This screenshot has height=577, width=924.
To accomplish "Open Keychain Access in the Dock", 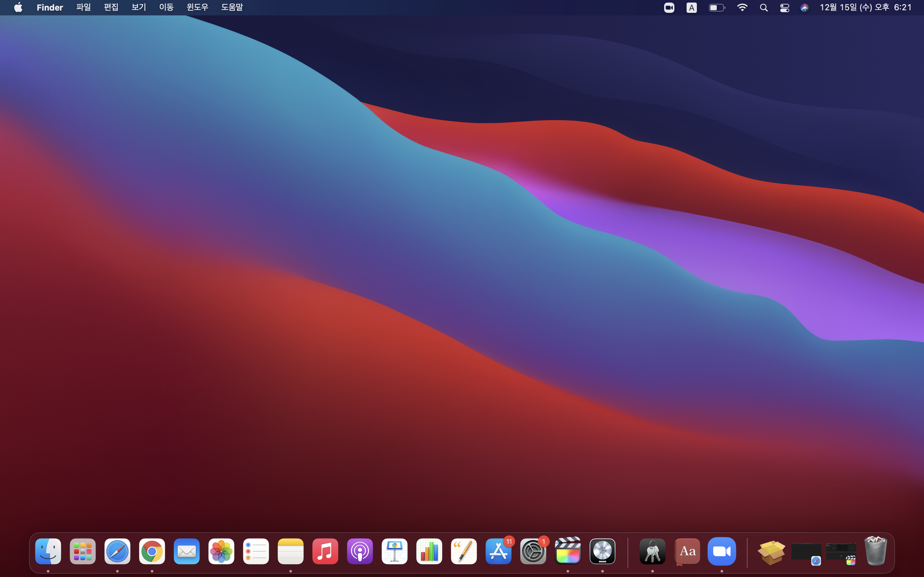I will 652,551.
